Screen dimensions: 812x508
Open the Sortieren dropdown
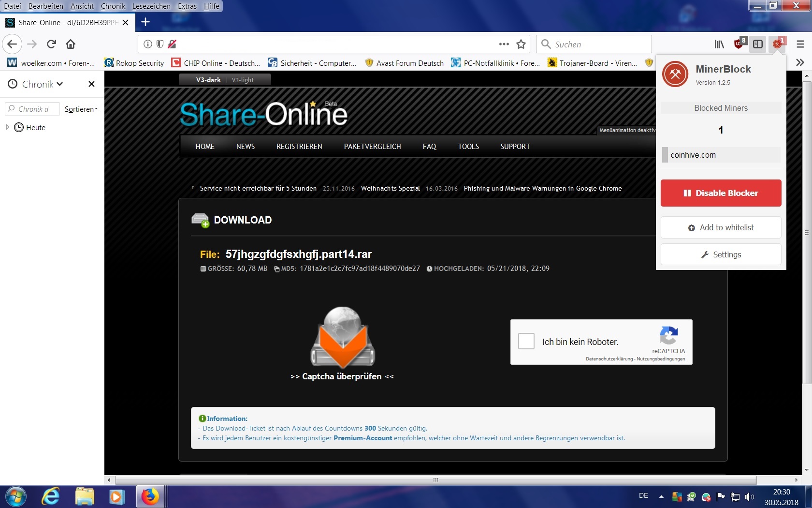[x=81, y=109]
